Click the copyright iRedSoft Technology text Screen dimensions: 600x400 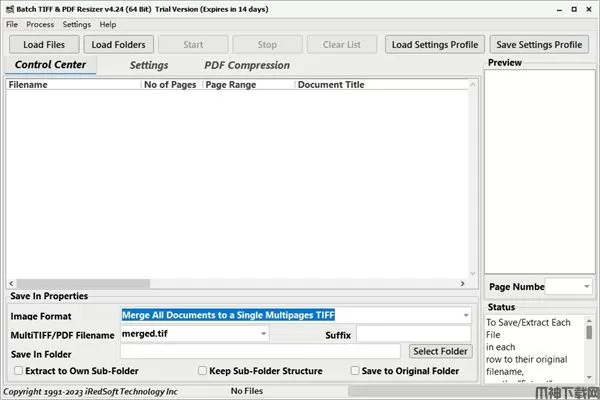pos(90,392)
